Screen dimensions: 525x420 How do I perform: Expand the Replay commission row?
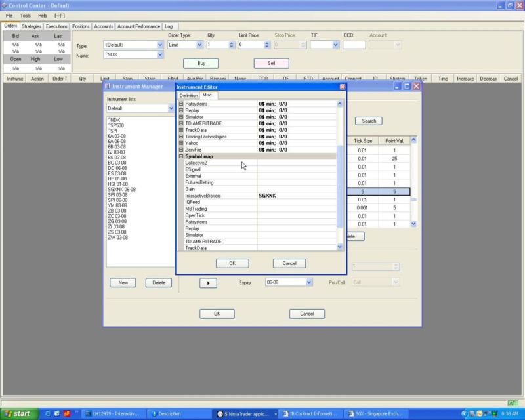pyautogui.click(x=181, y=110)
